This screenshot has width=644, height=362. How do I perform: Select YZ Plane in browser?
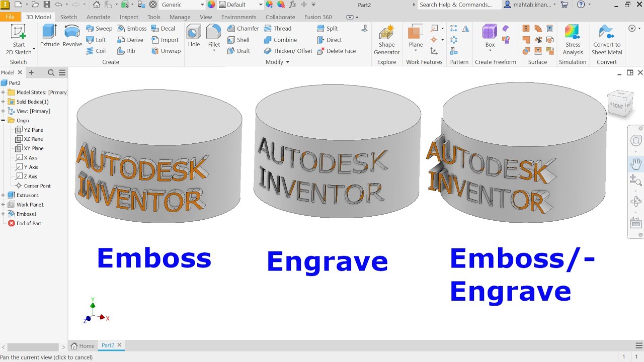30,130
